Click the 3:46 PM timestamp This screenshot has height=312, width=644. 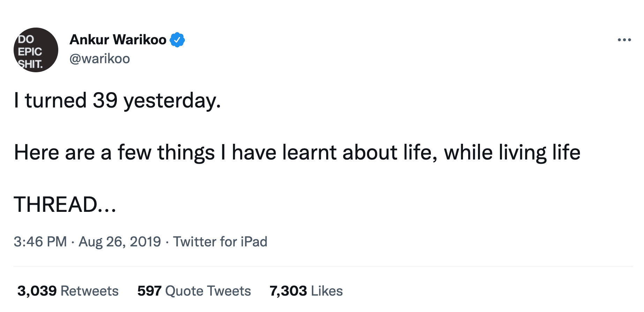point(40,242)
